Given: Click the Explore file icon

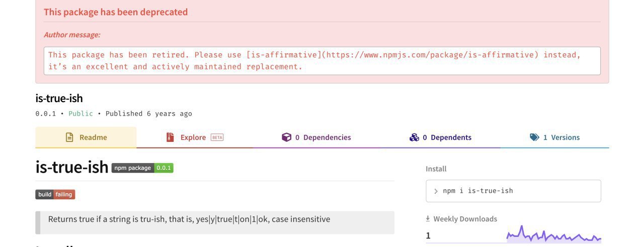Looking at the screenshot, I should click(171, 137).
